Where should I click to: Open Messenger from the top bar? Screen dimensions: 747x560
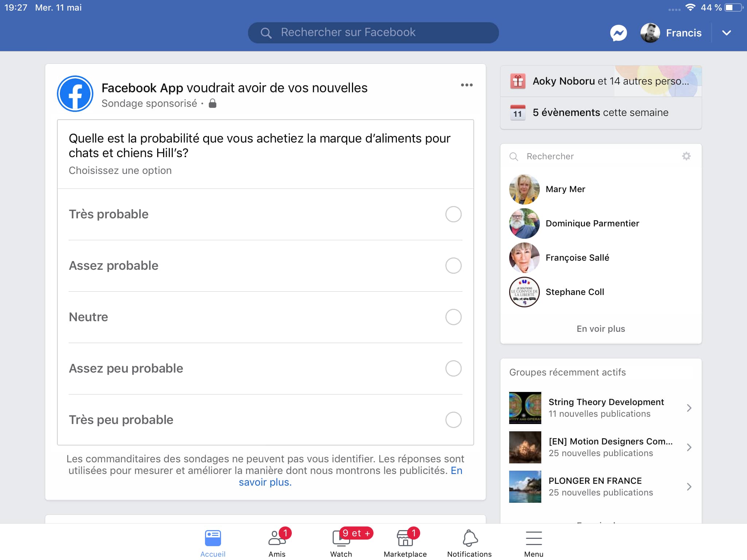pyautogui.click(x=618, y=33)
